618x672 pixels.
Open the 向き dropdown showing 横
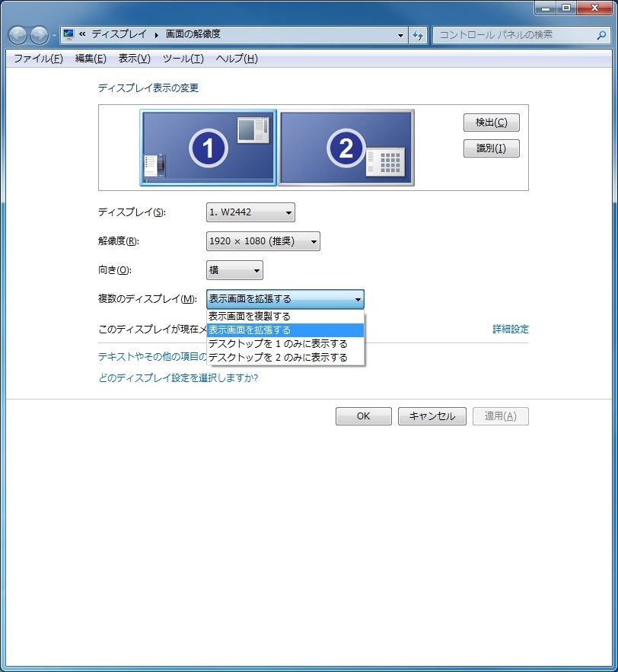pos(234,270)
